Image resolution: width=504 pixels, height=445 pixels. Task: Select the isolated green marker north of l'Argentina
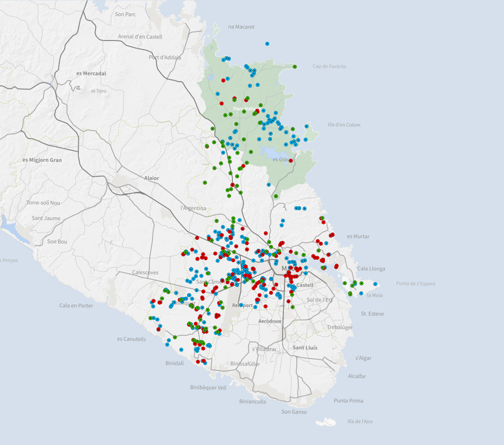pyautogui.click(x=205, y=182)
